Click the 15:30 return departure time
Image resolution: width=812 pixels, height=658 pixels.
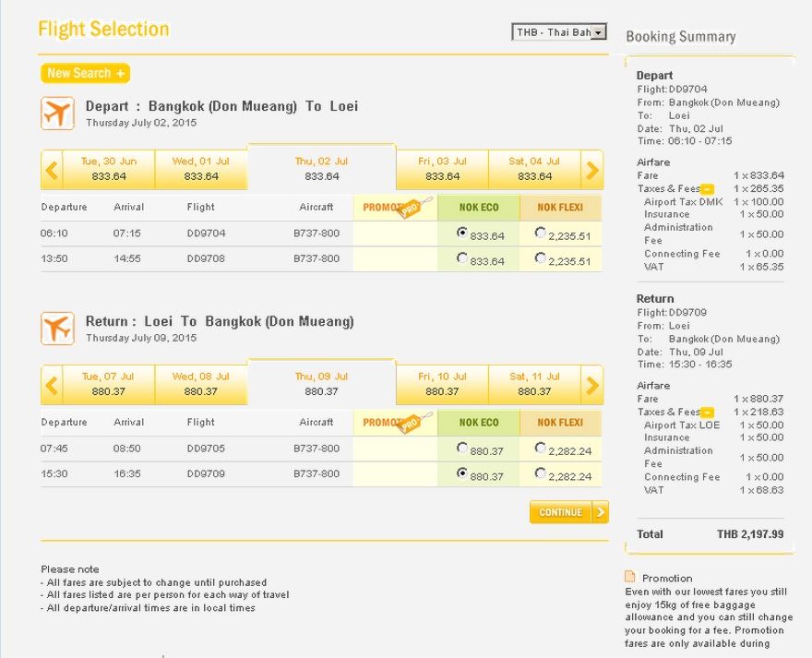tap(54, 473)
